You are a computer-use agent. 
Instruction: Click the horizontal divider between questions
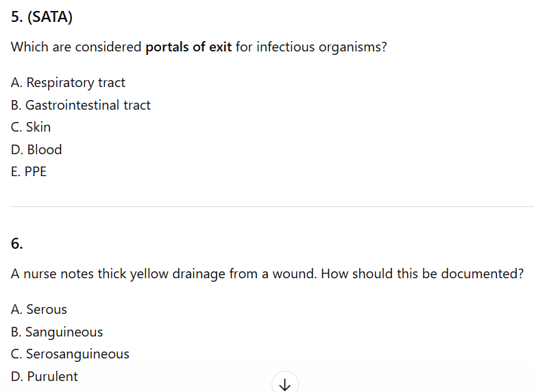272,206
